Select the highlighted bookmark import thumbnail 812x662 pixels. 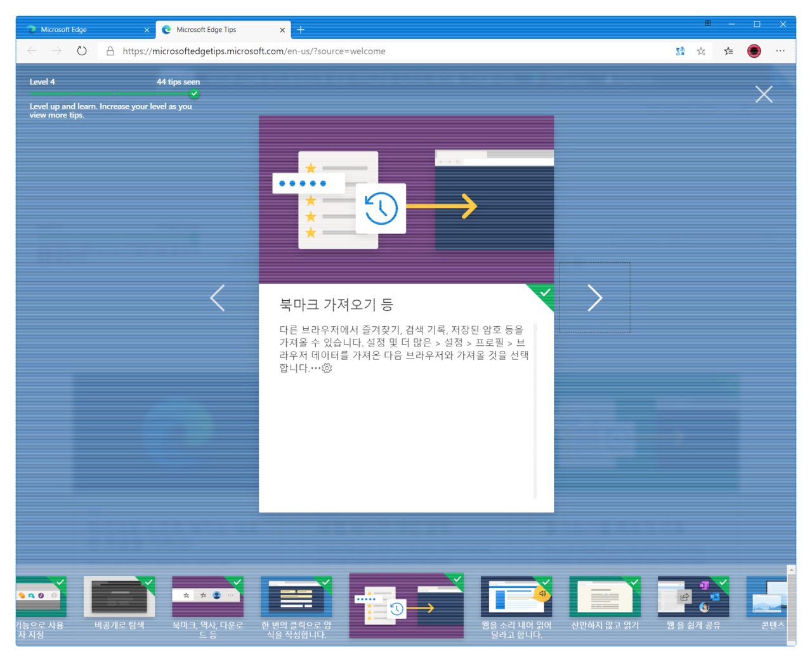[x=407, y=606]
